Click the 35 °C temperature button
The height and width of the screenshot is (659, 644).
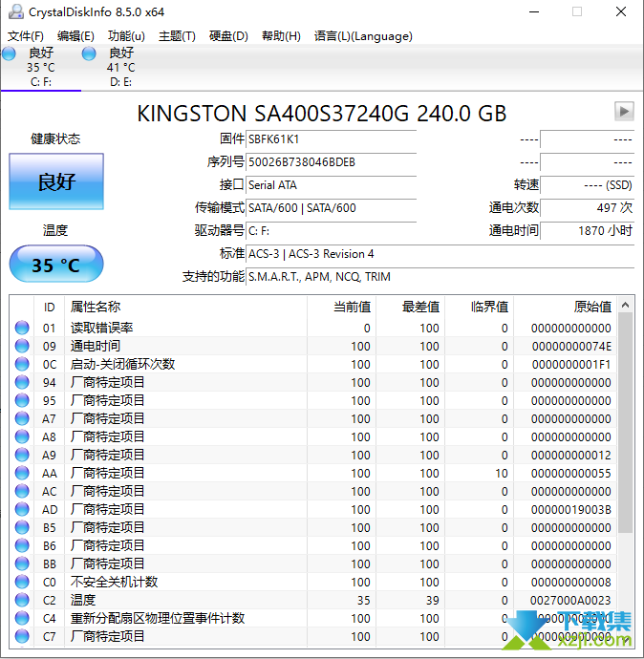point(56,265)
